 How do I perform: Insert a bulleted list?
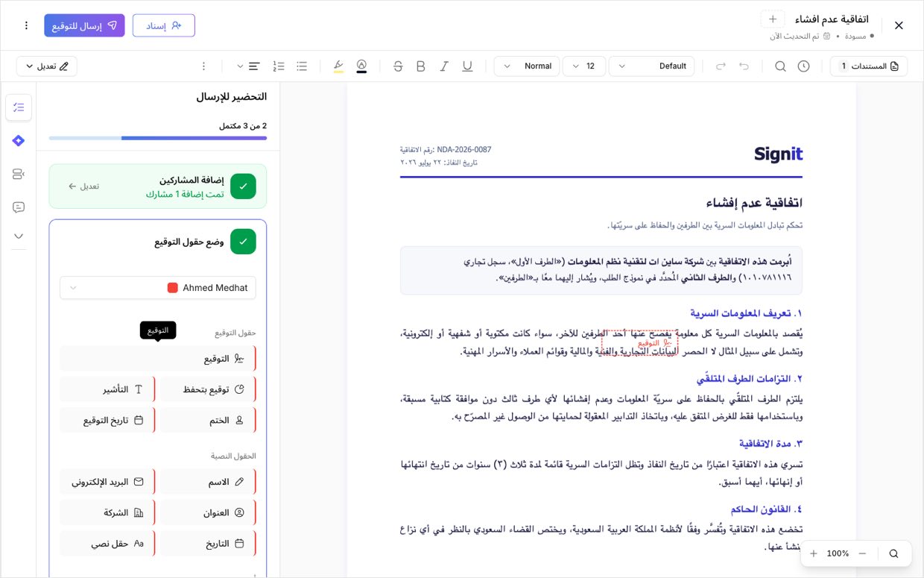[302, 66]
